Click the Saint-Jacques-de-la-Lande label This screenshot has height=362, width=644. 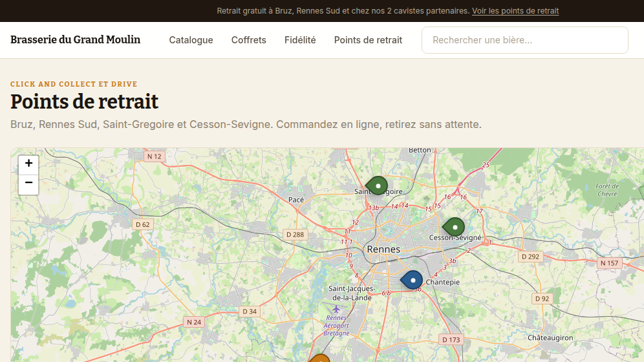(x=352, y=293)
